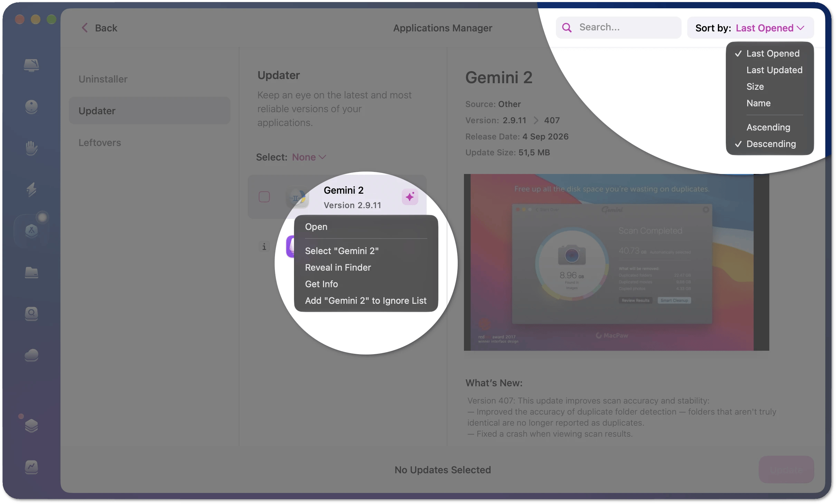Click the "No Updates Selected" status text

tap(443, 470)
